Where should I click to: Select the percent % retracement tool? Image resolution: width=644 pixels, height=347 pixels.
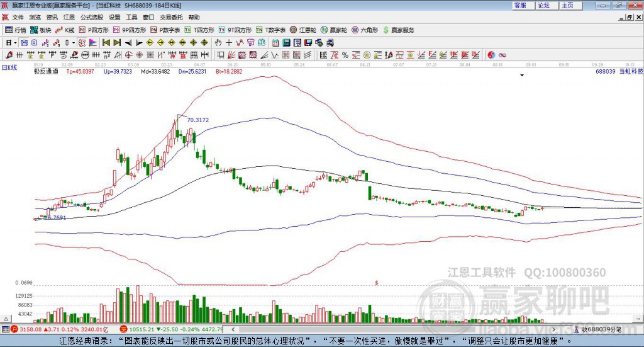[345, 55]
